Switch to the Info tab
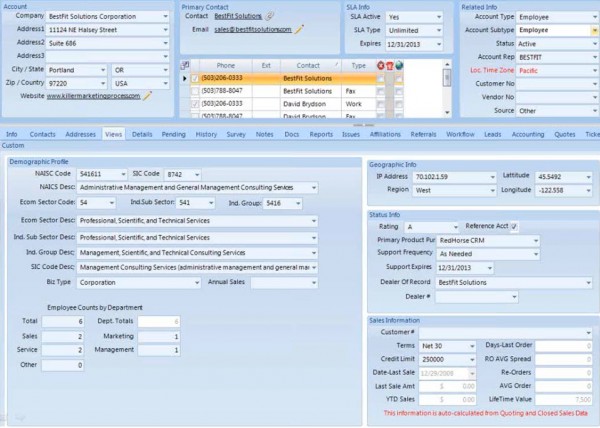The width and height of the screenshot is (600, 428). tap(11, 134)
